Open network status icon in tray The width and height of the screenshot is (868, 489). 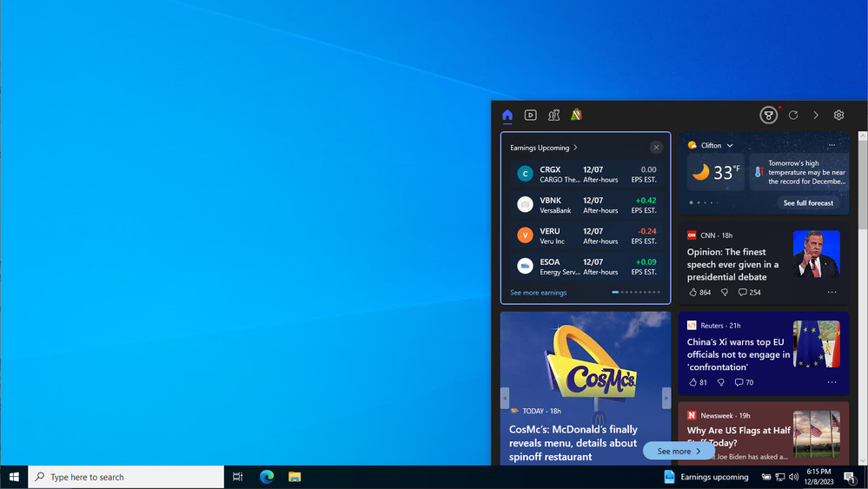point(780,477)
